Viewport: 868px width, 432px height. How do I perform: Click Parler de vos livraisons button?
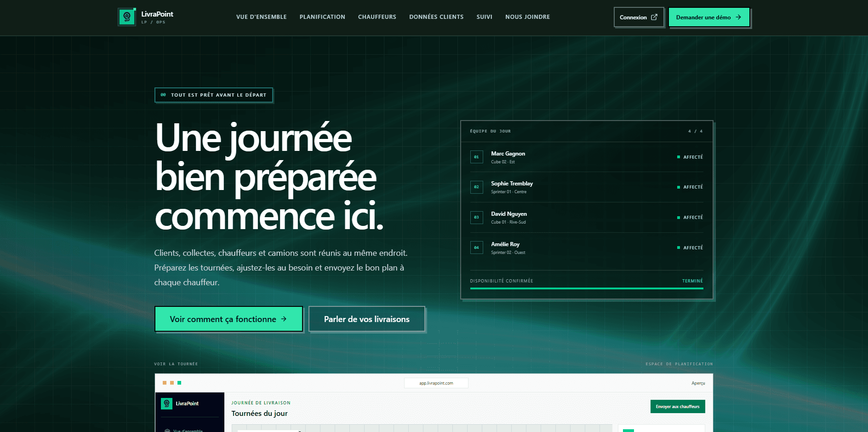tap(366, 319)
